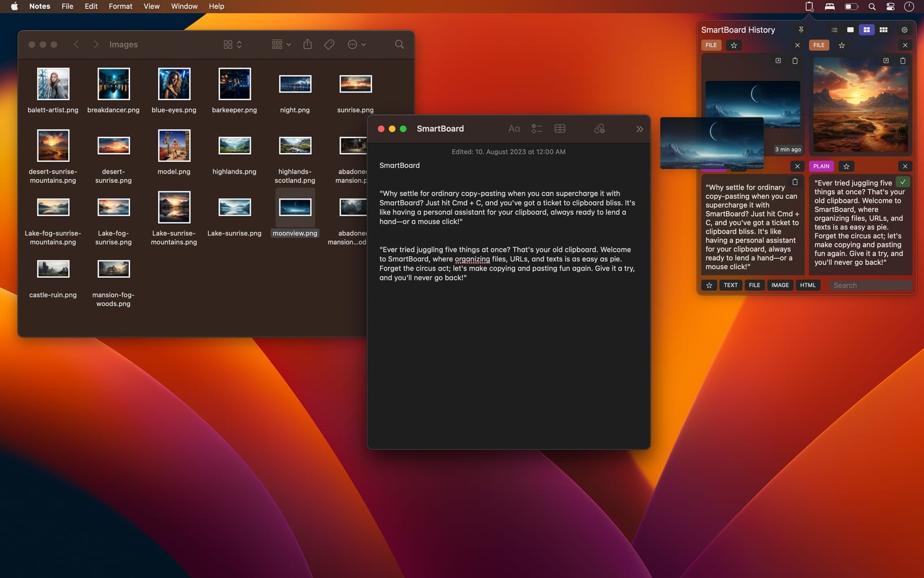Open the Finder group-by dropdown
Screen dimensions: 924x578
pos(281,45)
